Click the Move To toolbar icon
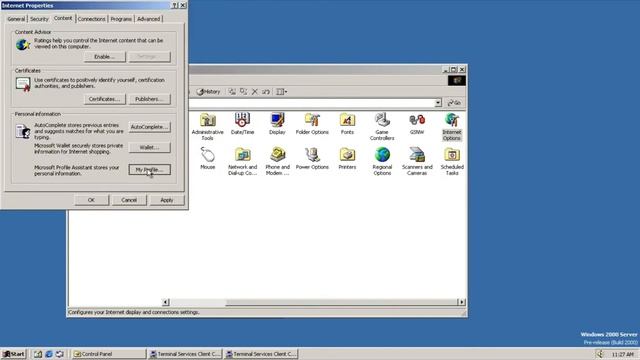640x360 pixels. (232, 91)
